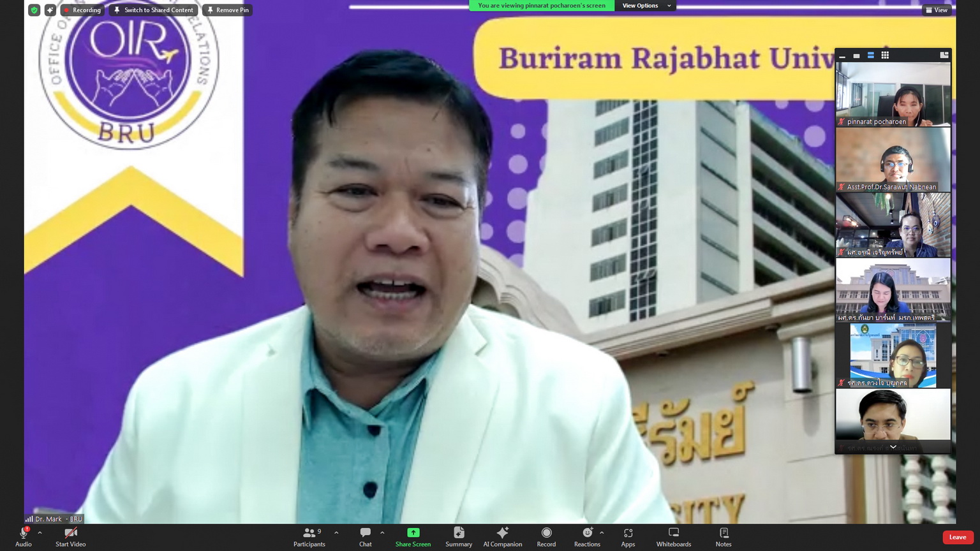Expand the Reactions options caret
The height and width of the screenshot is (551, 980).
(602, 533)
